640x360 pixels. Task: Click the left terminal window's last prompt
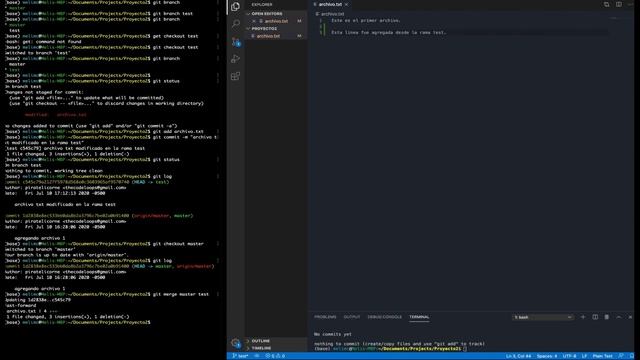(78, 322)
